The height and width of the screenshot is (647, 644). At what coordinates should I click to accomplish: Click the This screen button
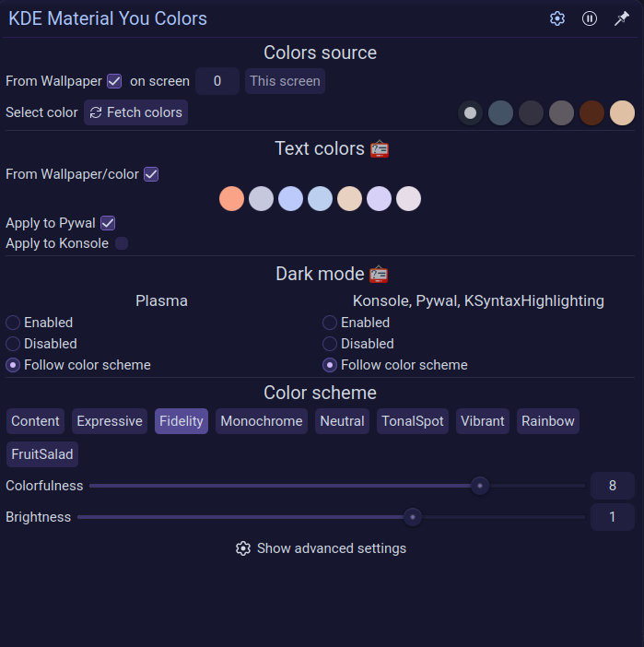285,81
